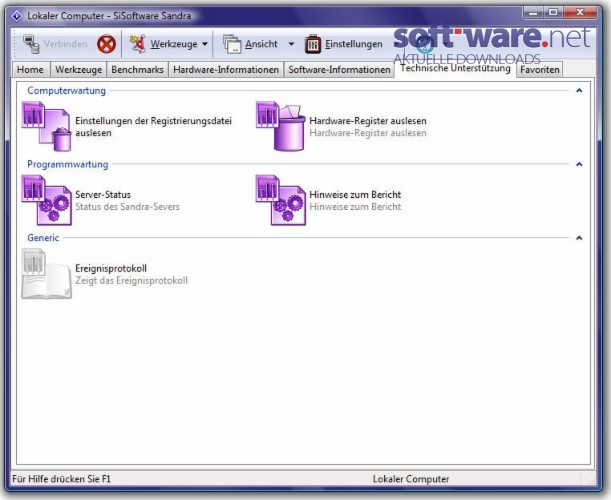
Task: Click the black 'Hardware-Register auslesen' title
Action: tap(367, 121)
